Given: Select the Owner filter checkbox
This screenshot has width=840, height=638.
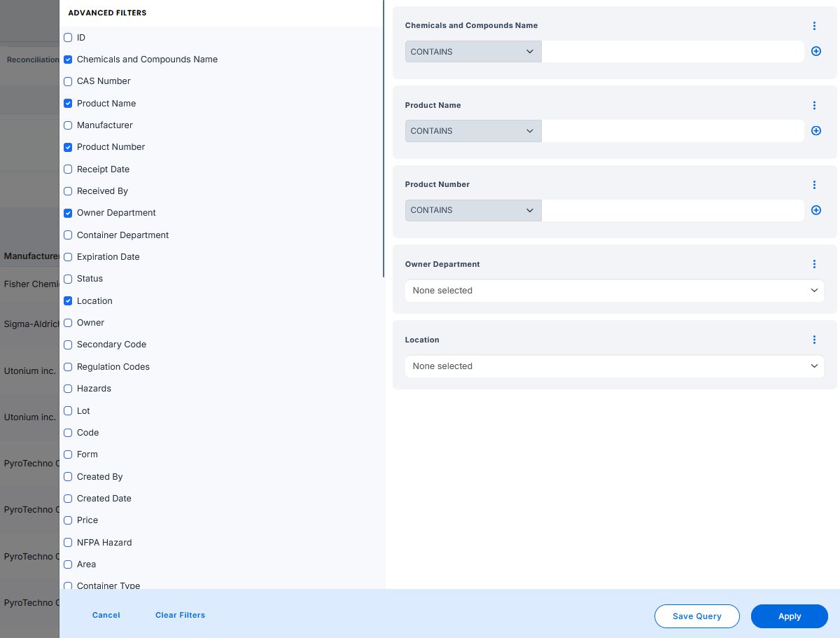Looking at the screenshot, I should pos(68,323).
